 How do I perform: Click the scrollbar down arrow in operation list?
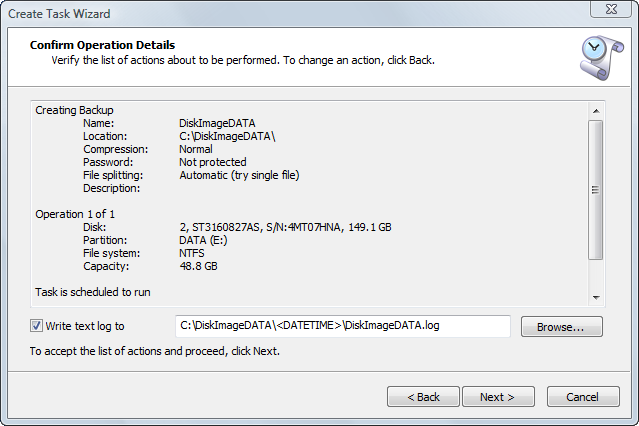(x=596, y=298)
